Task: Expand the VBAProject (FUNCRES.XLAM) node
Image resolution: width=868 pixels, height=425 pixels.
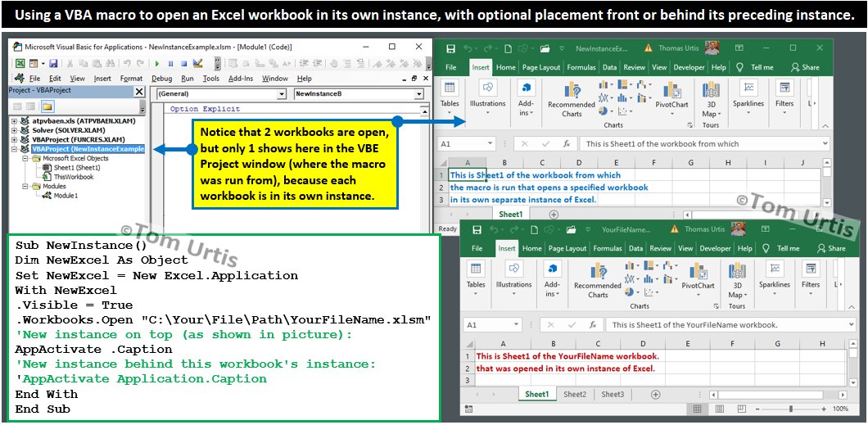Action: click(14, 139)
